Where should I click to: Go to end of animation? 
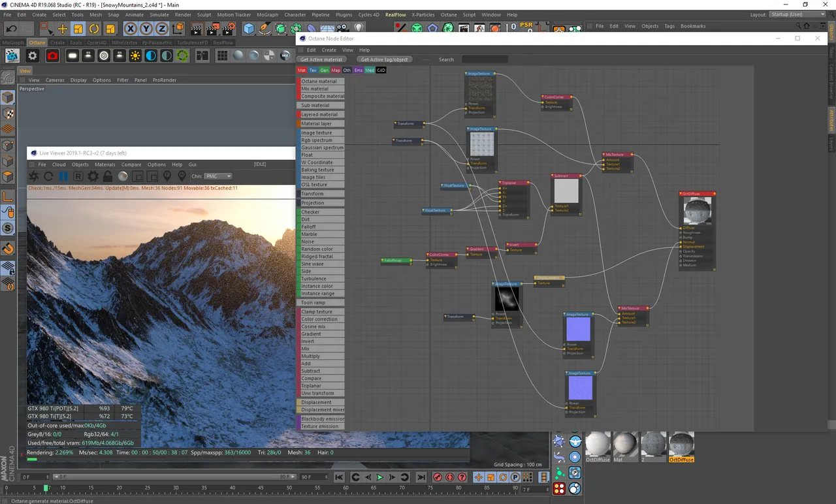click(421, 477)
